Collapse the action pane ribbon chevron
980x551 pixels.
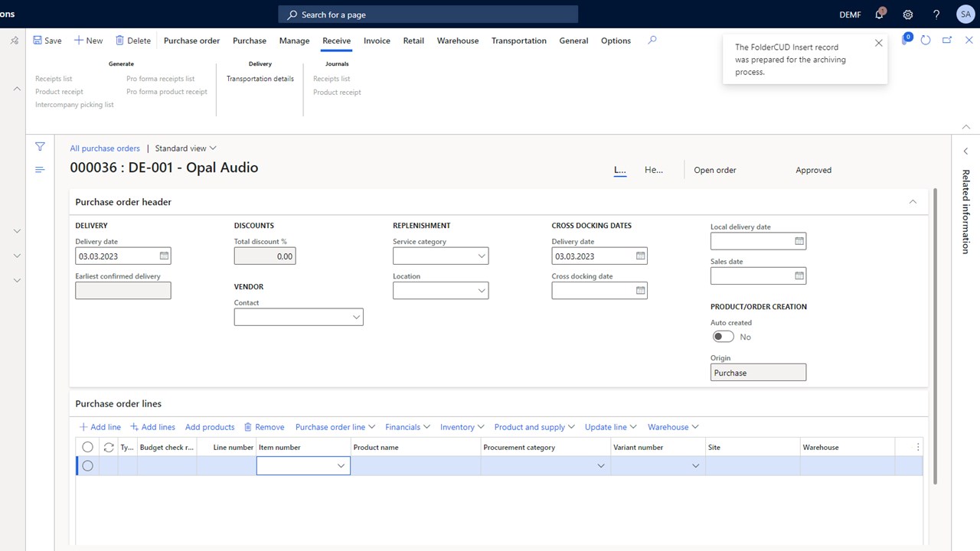(x=966, y=126)
